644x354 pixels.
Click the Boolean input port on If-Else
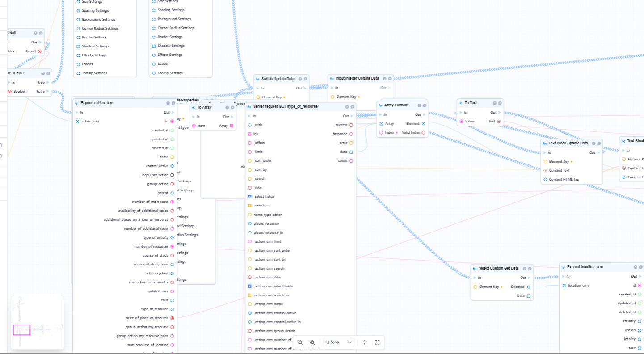[x=9, y=91]
